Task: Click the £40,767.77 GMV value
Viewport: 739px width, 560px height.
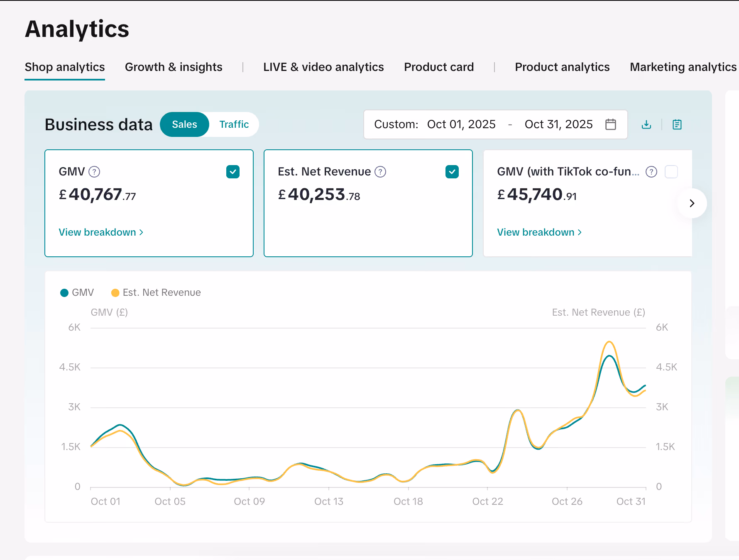Action: point(98,195)
